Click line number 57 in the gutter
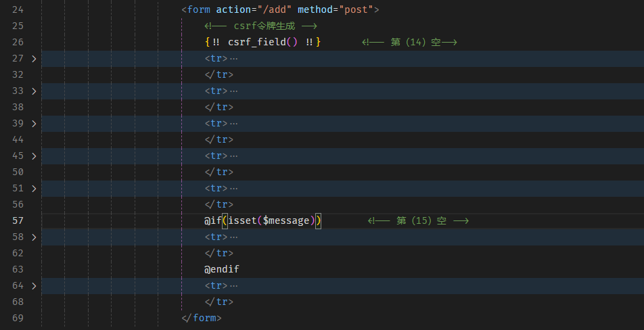The image size is (644, 330). coord(18,221)
